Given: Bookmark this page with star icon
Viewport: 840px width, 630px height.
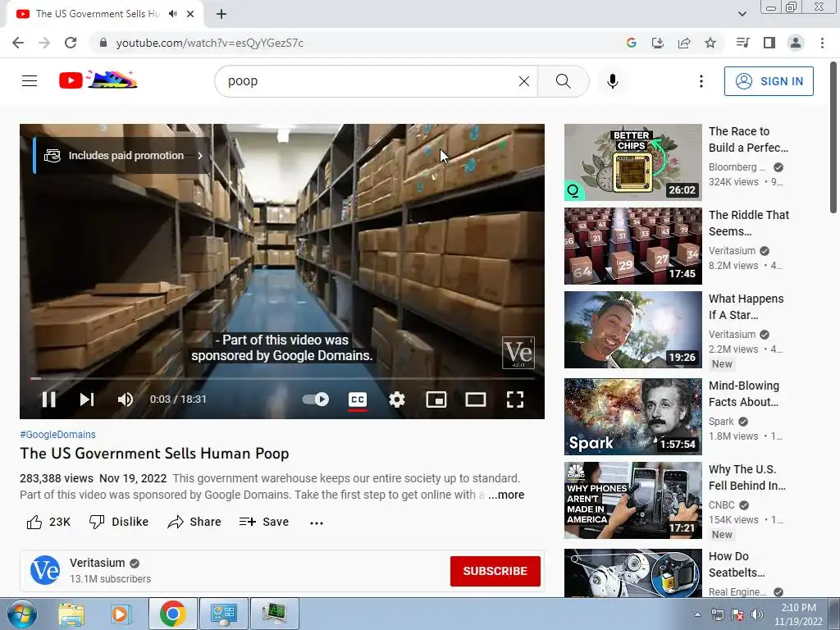Looking at the screenshot, I should [710, 43].
